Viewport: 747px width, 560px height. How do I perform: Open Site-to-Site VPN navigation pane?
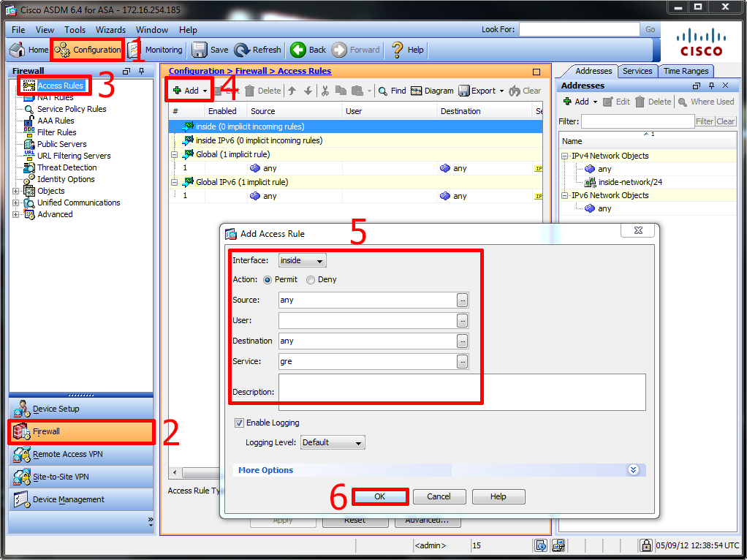[x=81, y=477]
